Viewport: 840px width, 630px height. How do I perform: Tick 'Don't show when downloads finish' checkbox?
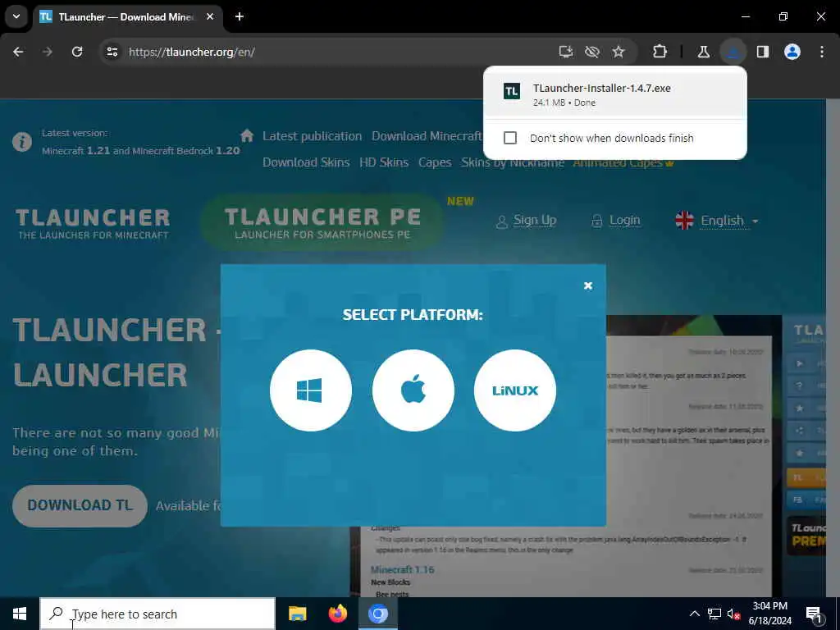click(x=510, y=138)
